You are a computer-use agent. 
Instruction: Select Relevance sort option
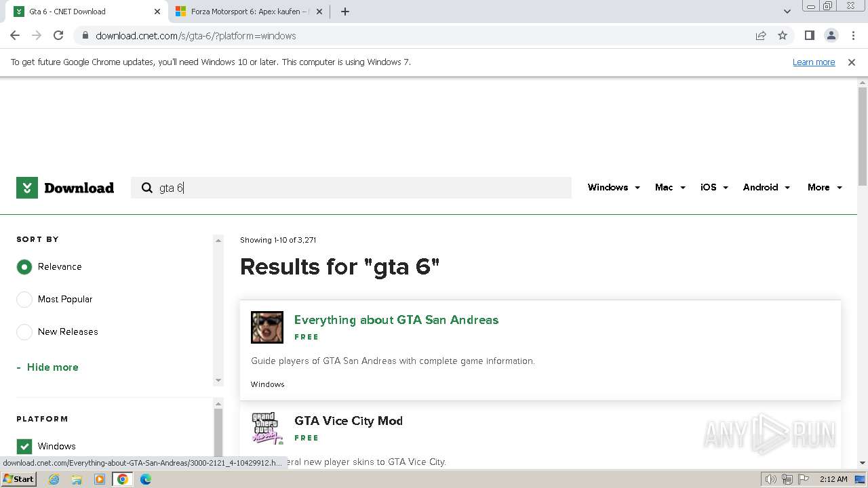24,267
